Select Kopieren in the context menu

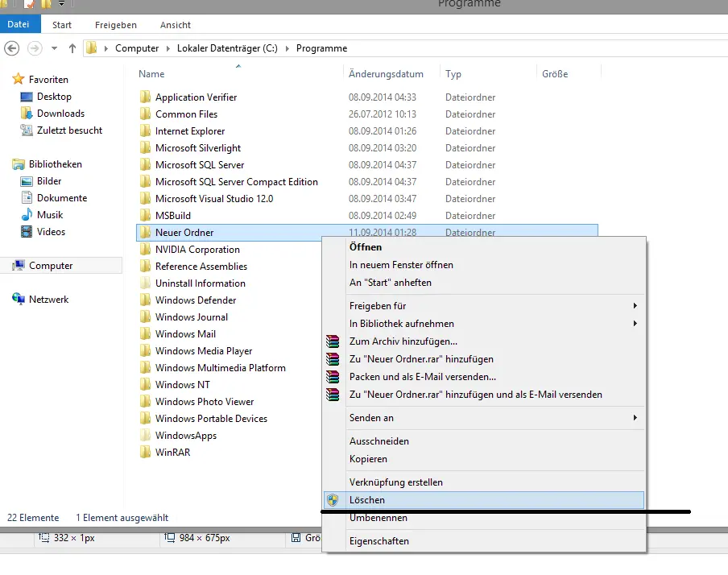click(x=368, y=459)
